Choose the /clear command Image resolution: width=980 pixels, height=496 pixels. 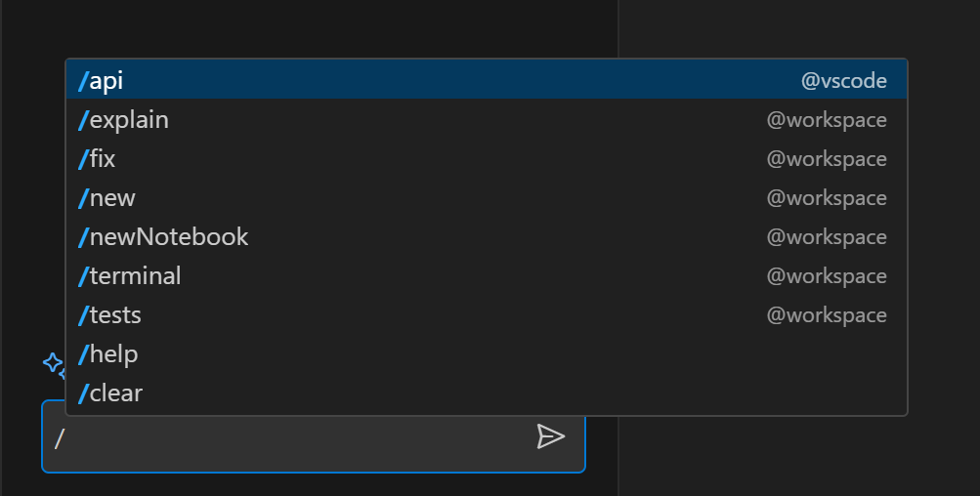point(487,393)
